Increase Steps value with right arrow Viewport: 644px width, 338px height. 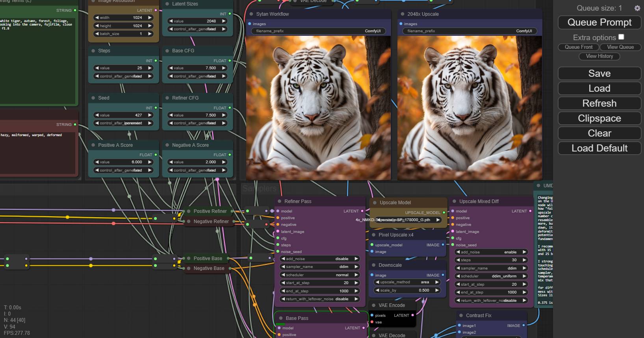[150, 68]
